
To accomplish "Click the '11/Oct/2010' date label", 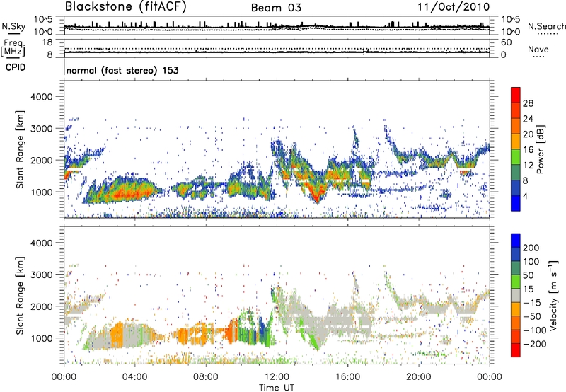I will pos(454,7).
